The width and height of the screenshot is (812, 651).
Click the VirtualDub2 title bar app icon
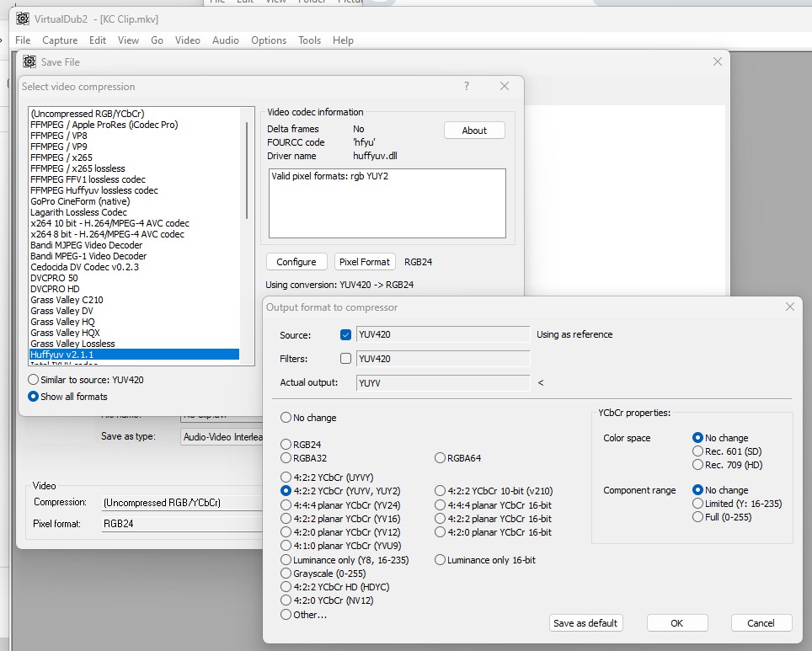23,19
